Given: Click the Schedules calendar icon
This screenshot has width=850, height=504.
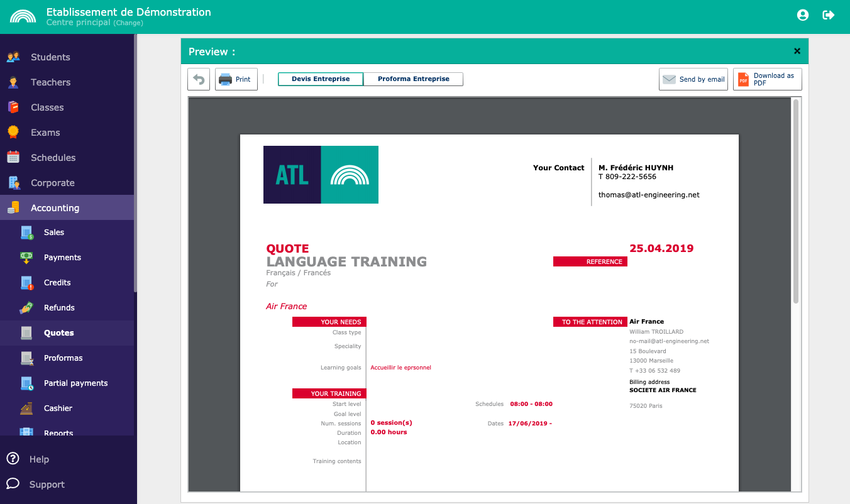Looking at the screenshot, I should 13,157.
